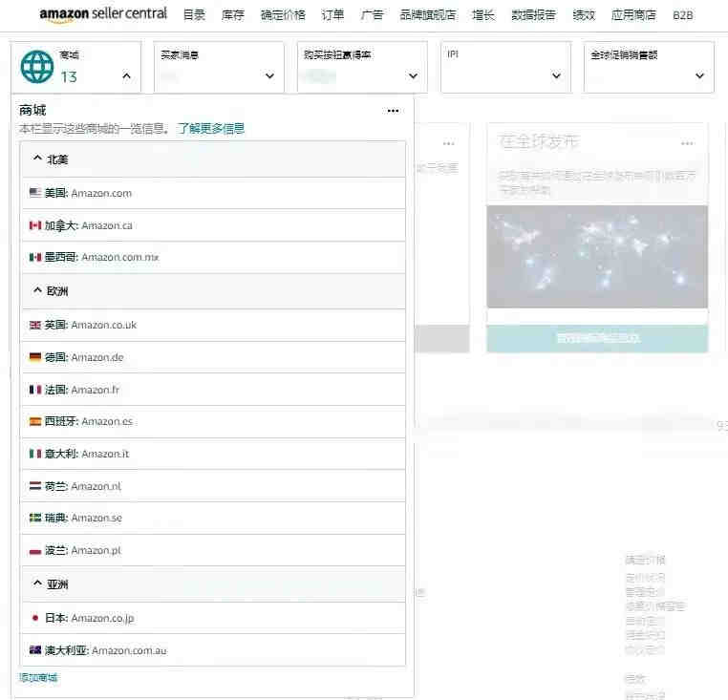The width and height of the screenshot is (728, 700).
Task: Click the Canada flag icon
Action: pyautogui.click(x=35, y=225)
